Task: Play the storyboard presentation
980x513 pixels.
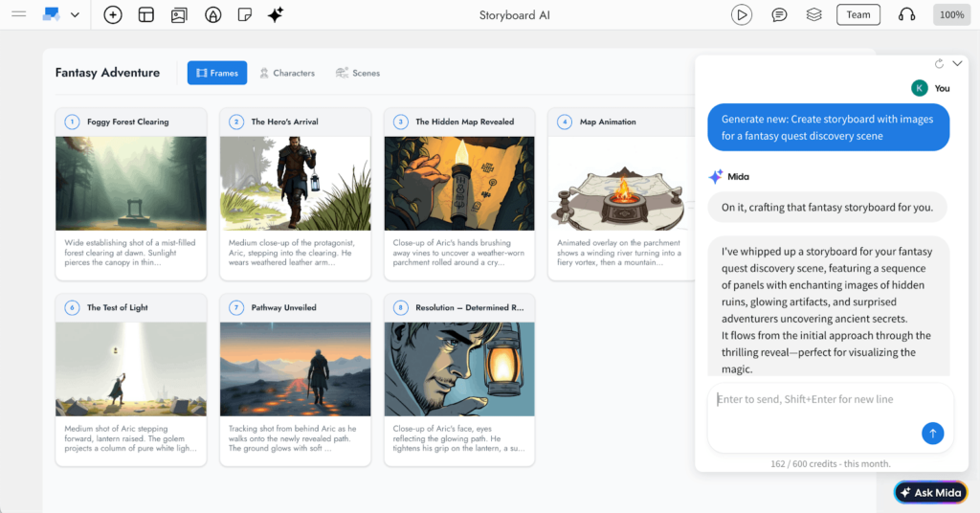Action: (741, 14)
